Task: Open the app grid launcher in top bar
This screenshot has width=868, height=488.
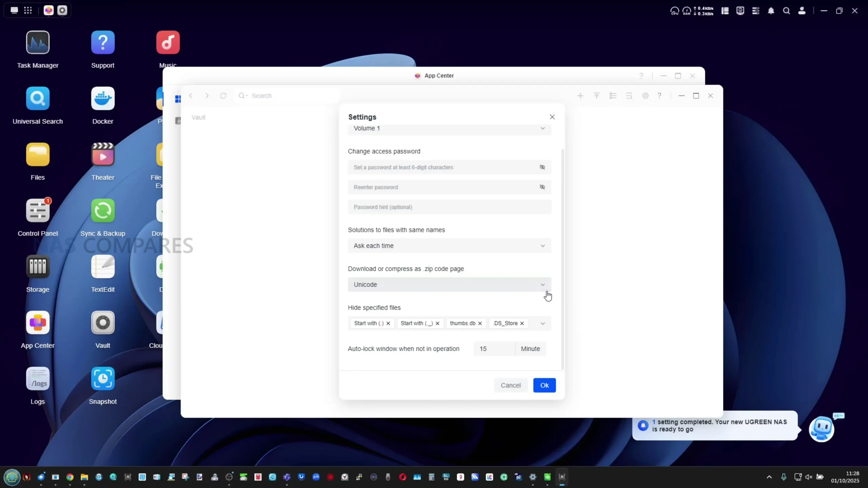Action: pyautogui.click(x=28, y=10)
